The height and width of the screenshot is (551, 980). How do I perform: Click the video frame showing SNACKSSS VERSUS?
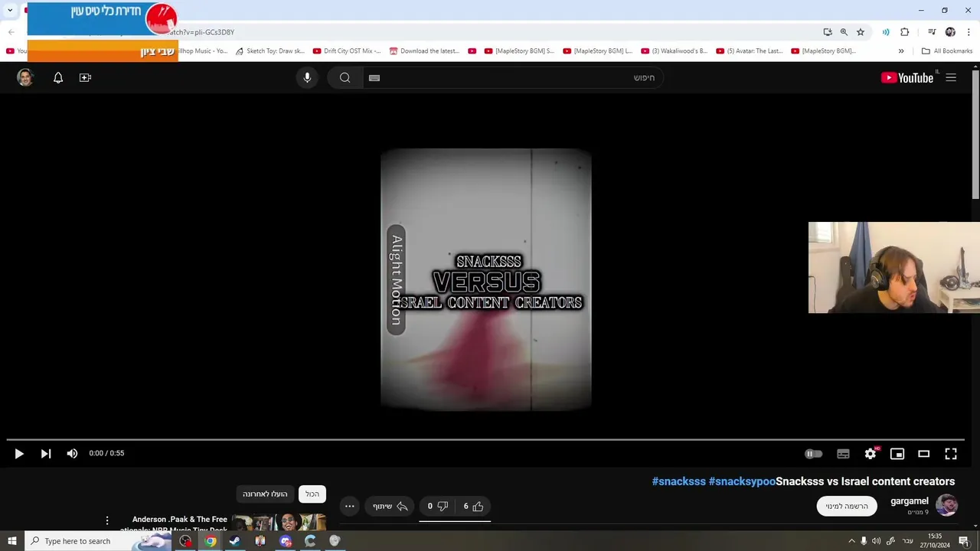click(x=486, y=280)
